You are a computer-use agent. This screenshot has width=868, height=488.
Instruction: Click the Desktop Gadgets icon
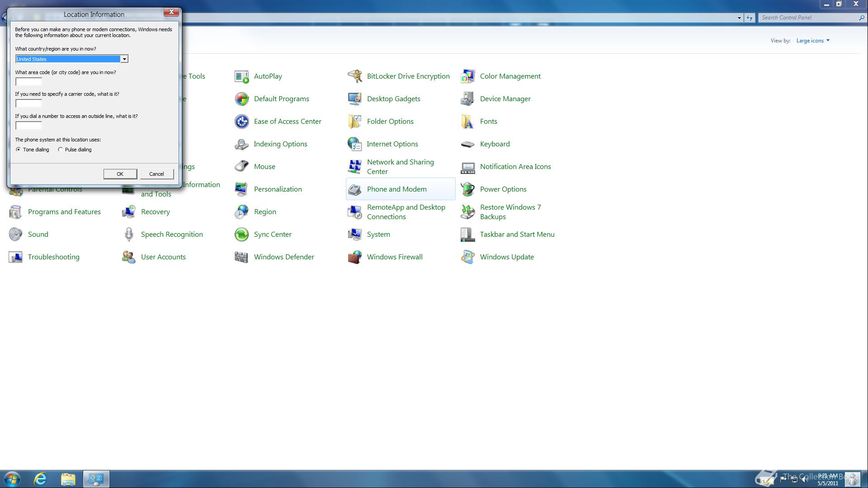(354, 99)
